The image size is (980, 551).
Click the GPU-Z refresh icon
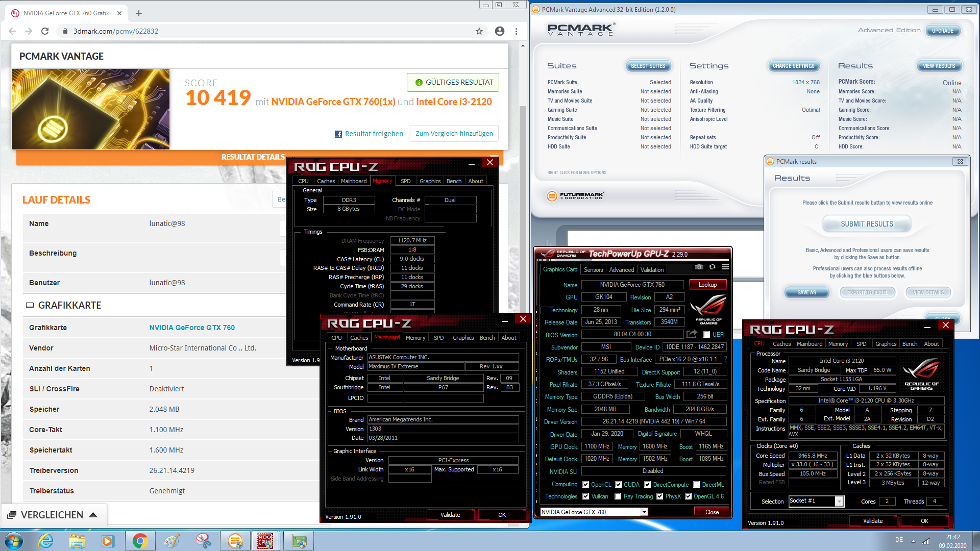712,267
